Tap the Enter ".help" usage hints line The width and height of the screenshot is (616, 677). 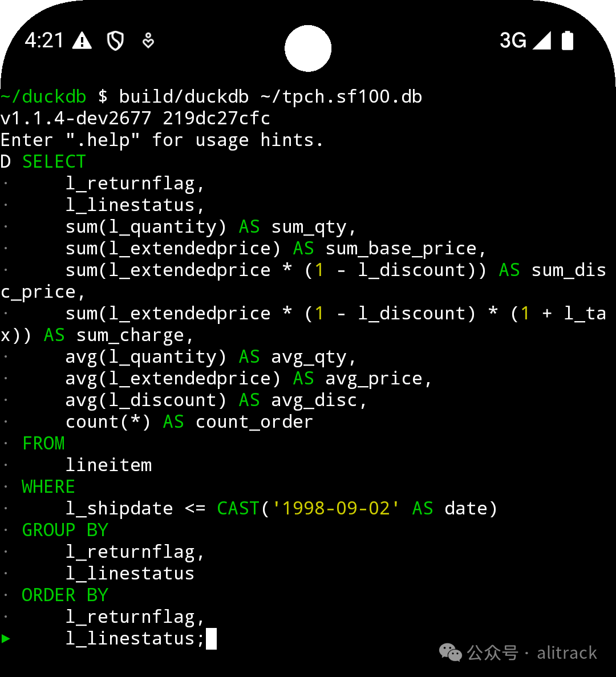[x=162, y=140]
